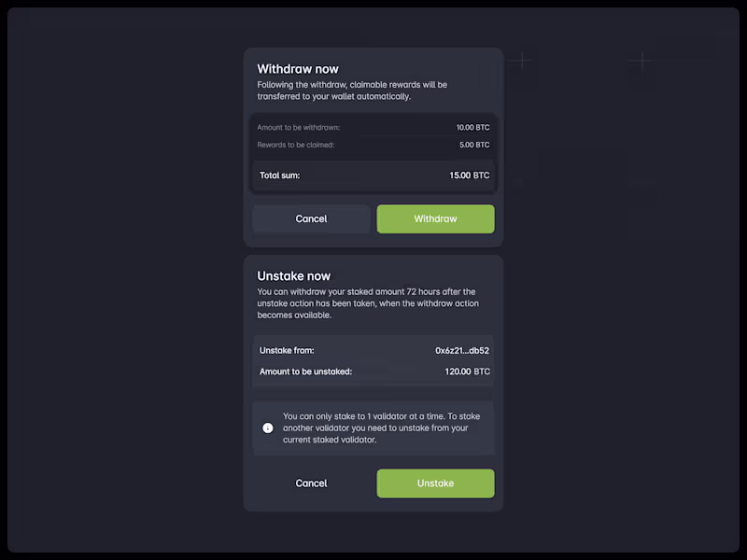The height and width of the screenshot is (560, 747).
Task: Click the 5.00 BTC rewards value
Action: pyautogui.click(x=474, y=145)
